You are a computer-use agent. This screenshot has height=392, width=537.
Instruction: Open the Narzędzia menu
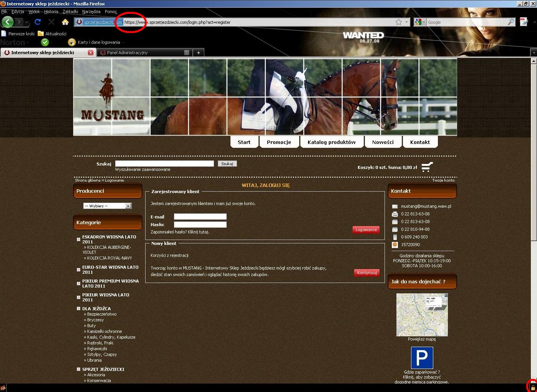point(91,12)
